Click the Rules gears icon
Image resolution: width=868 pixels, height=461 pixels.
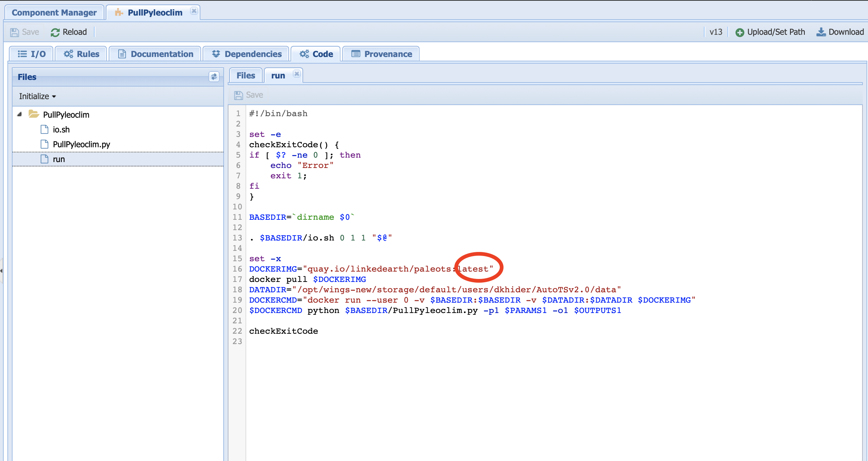(x=68, y=54)
